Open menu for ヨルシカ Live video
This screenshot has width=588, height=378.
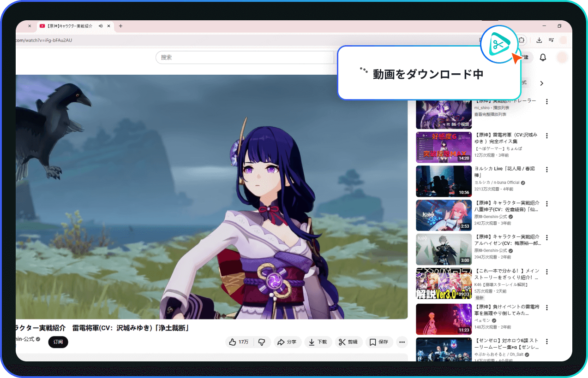pyautogui.click(x=547, y=170)
